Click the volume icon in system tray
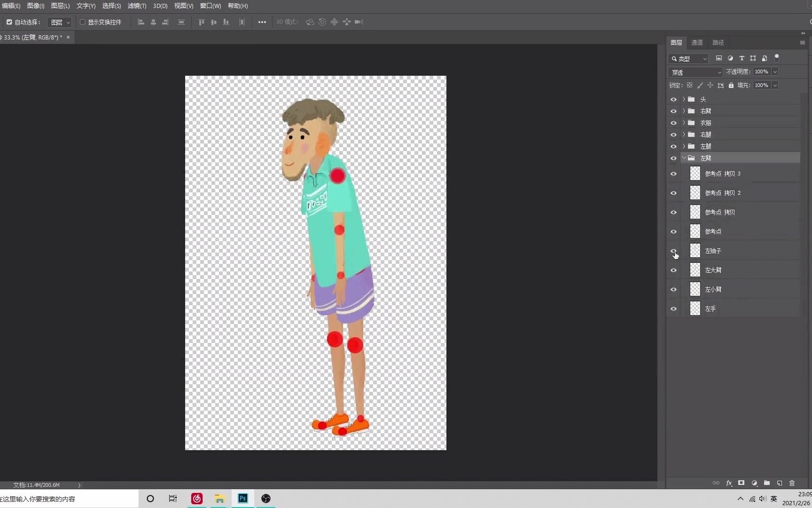 [x=762, y=499]
